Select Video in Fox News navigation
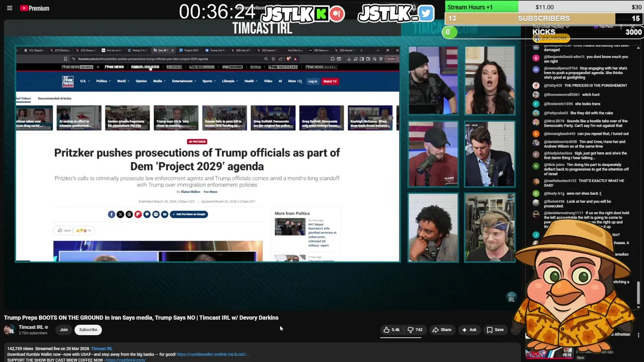Image resolution: width=644 pixels, height=362 pixels. (x=268, y=81)
